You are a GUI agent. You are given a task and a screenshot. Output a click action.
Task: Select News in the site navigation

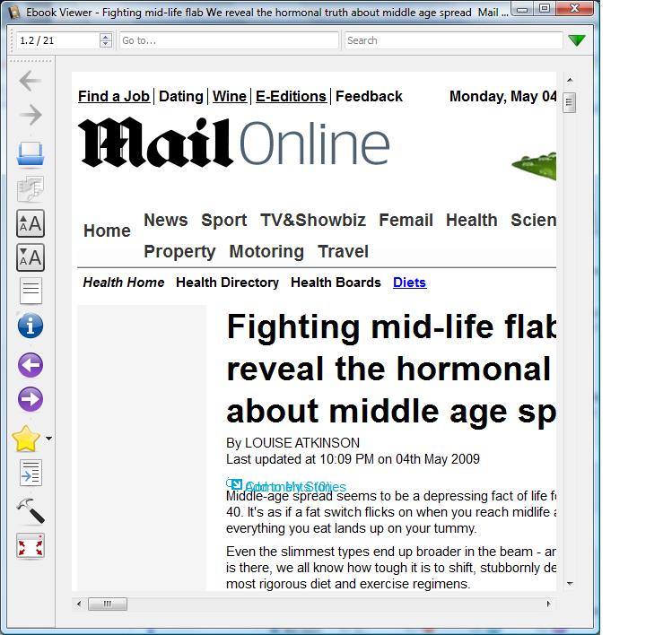tap(165, 220)
